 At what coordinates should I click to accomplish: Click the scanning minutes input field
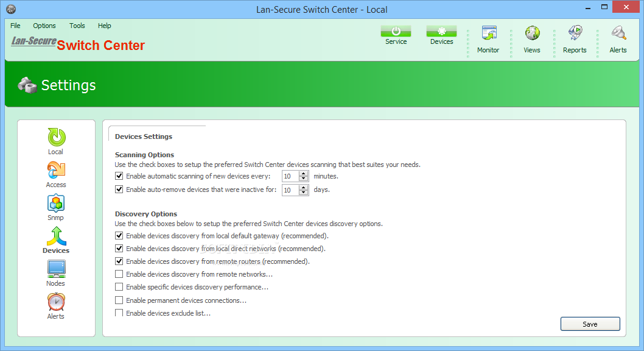[x=291, y=176]
